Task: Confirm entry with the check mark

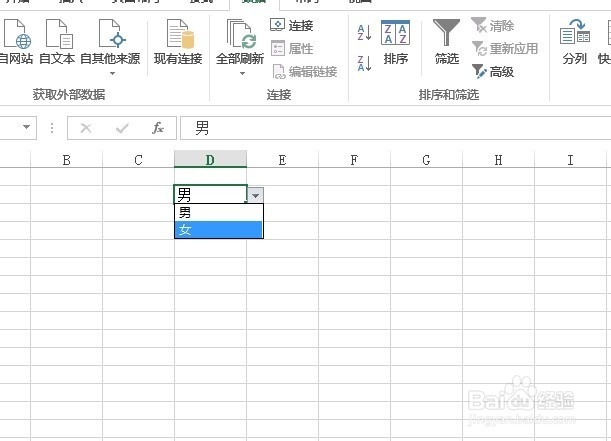Action: (x=122, y=128)
